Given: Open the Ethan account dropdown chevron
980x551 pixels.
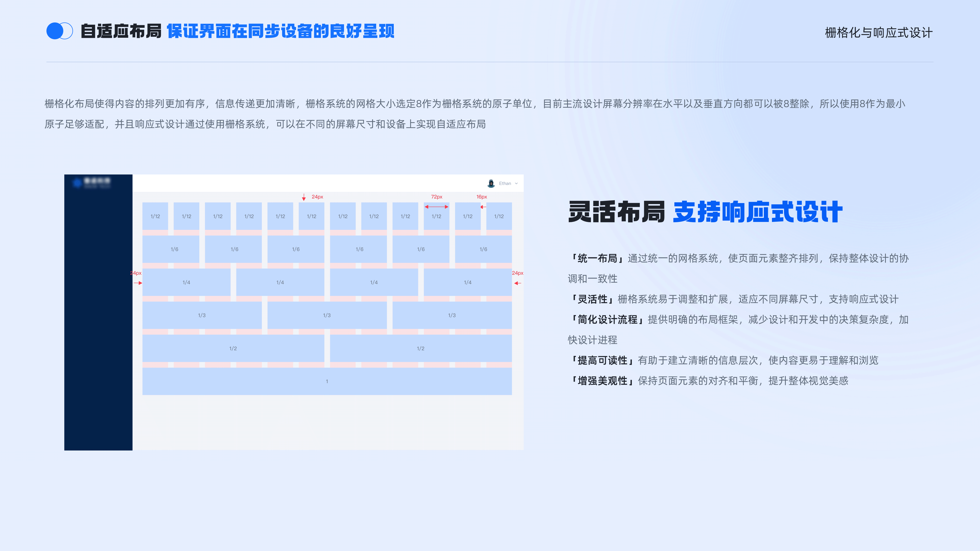Looking at the screenshot, I should click(517, 183).
